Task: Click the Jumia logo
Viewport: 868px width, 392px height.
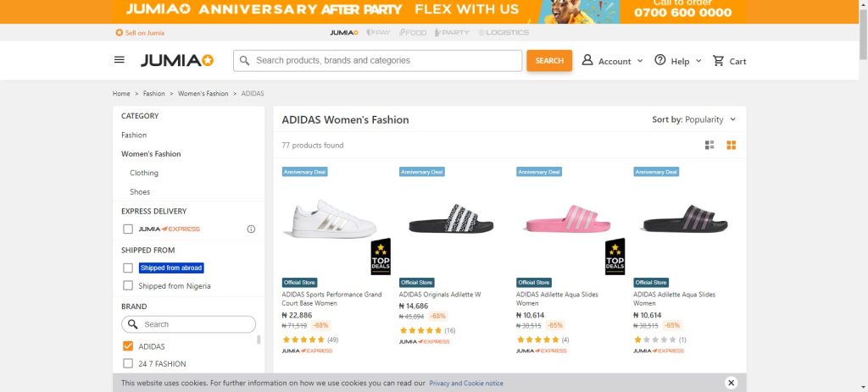Action: [177, 60]
